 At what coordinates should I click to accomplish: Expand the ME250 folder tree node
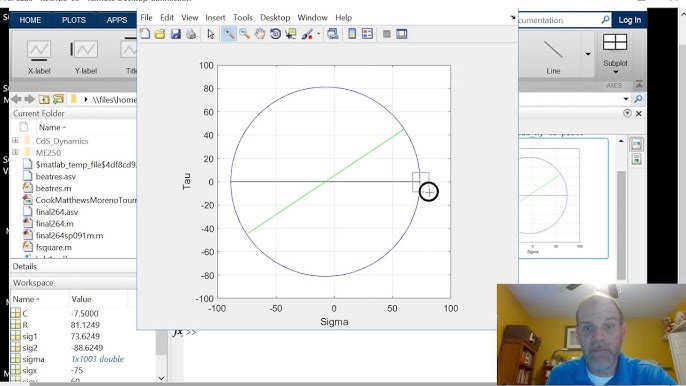[15, 152]
